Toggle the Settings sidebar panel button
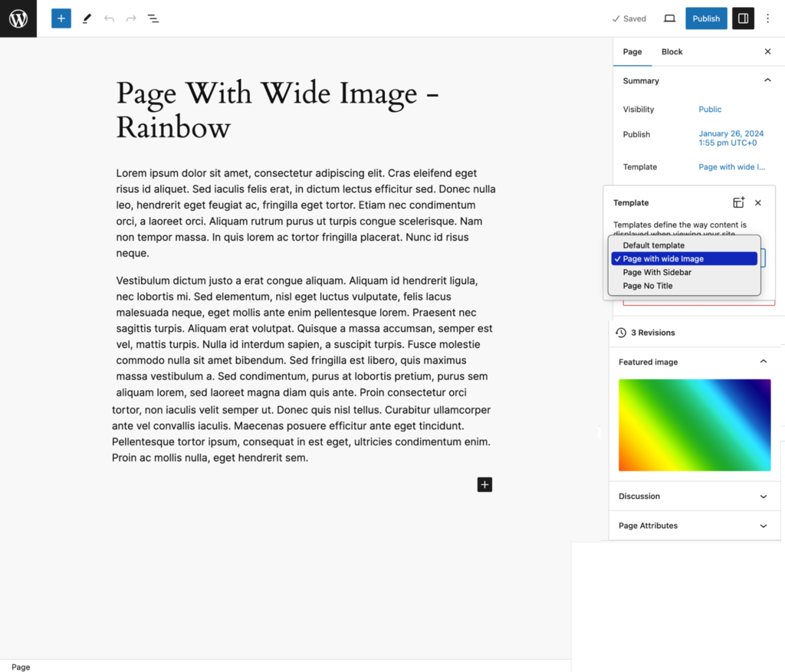785x672 pixels. pos(743,18)
